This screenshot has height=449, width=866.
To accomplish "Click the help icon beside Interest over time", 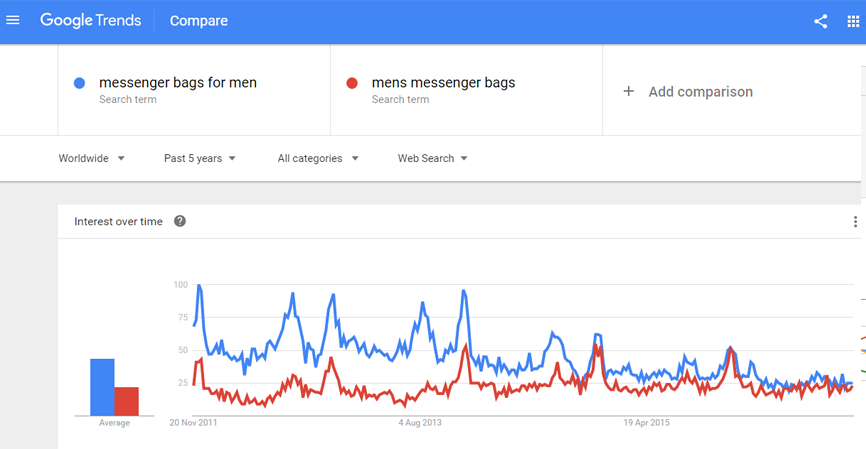I will tap(180, 221).
